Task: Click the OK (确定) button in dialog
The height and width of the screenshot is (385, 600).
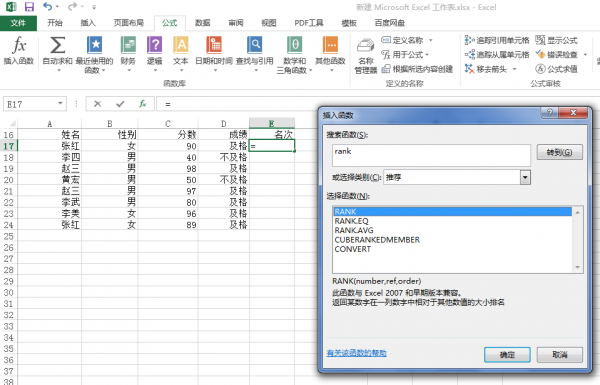Action: (507, 355)
